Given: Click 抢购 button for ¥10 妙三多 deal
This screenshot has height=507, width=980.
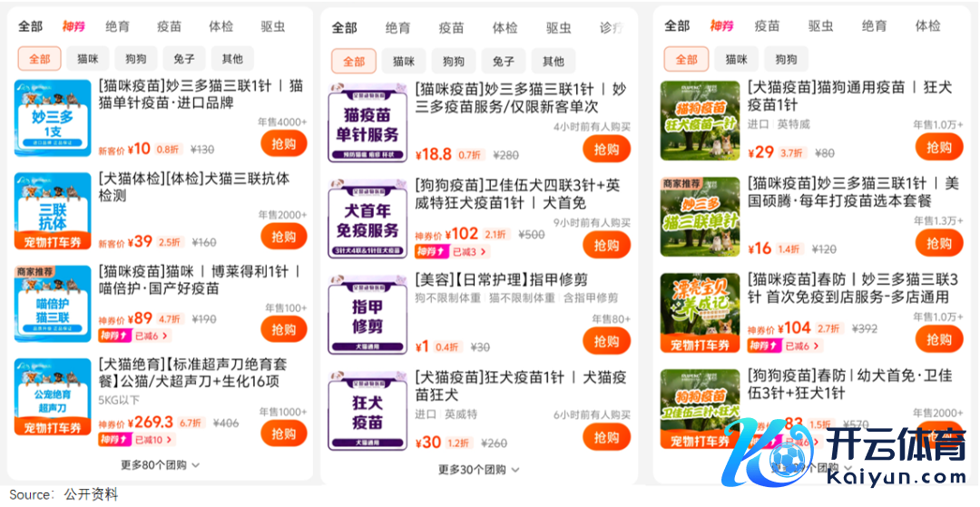Looking at the screenshot, I should [x=284, y=144].
